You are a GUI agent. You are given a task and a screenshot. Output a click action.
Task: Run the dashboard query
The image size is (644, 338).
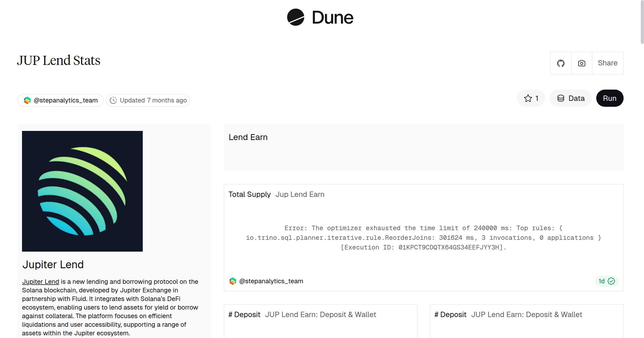[x=610, y=98]
